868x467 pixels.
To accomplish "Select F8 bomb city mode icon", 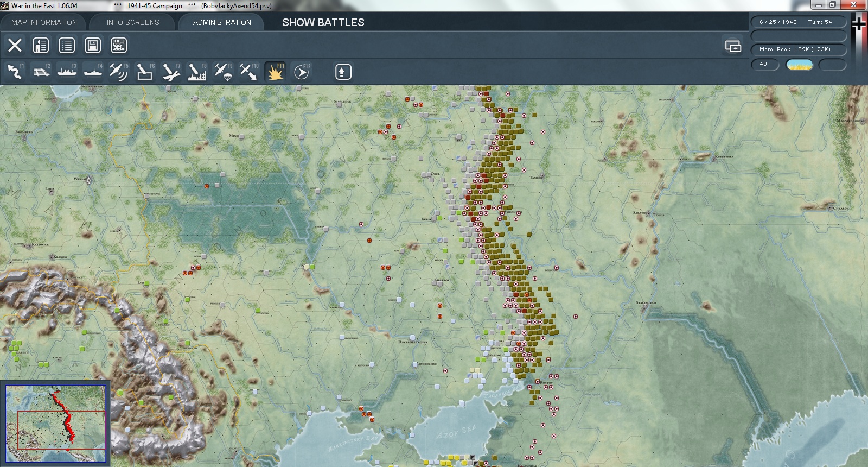I will tap(197, 72).
